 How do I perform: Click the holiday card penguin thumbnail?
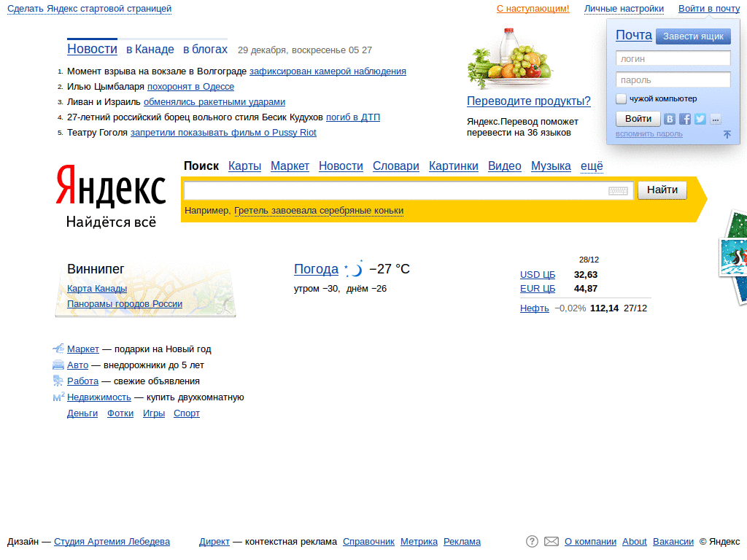coord(734,258)
